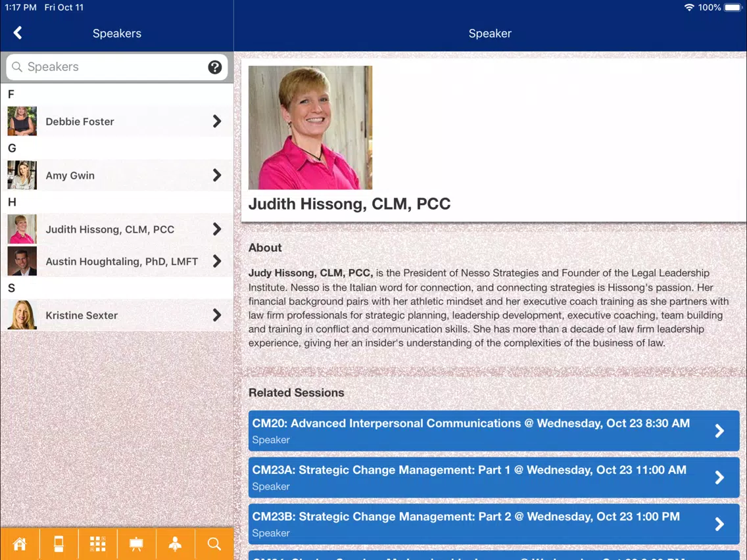Tap Judith Hissong's large profile photo
The image size is (747, 560).
(310, 128)
